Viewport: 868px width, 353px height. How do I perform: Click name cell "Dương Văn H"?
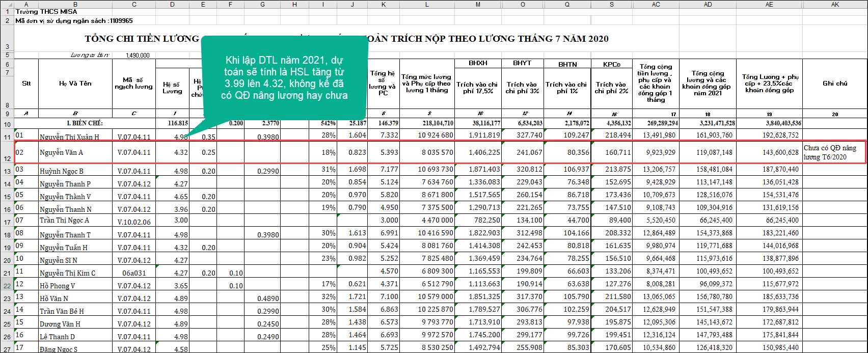coord(75,322)
